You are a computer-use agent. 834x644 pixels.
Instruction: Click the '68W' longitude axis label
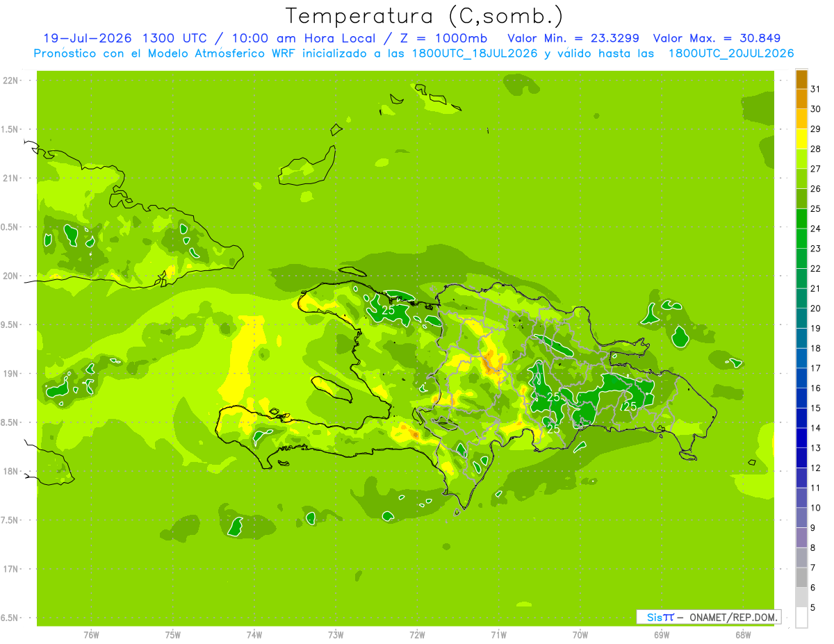pos(743,634)
